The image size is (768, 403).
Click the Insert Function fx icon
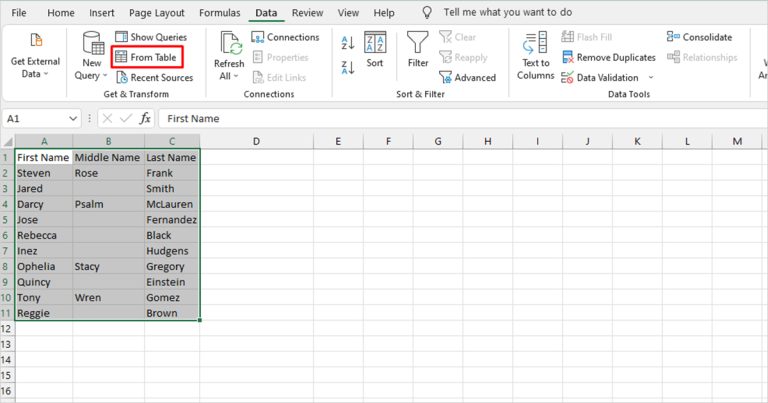(x=145, y=119)
